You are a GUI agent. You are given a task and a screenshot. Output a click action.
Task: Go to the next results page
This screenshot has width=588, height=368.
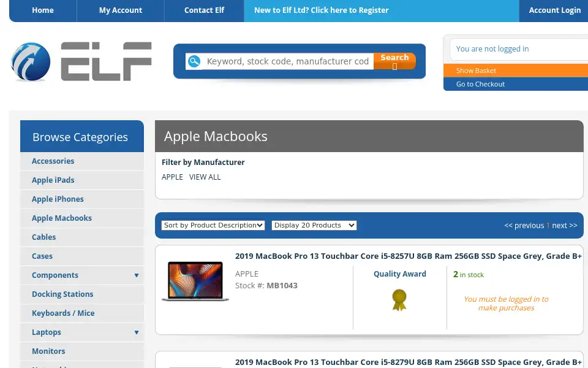(x=564, y=225)
